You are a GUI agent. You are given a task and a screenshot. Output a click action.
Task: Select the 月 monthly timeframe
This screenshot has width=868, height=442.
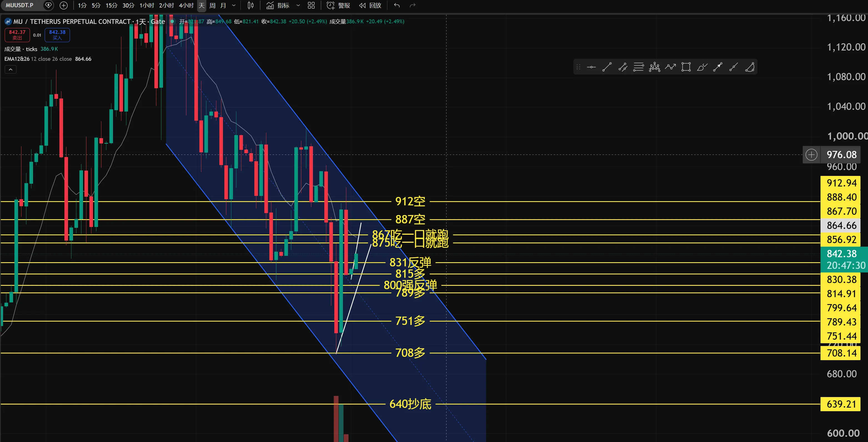coord(223,5)
